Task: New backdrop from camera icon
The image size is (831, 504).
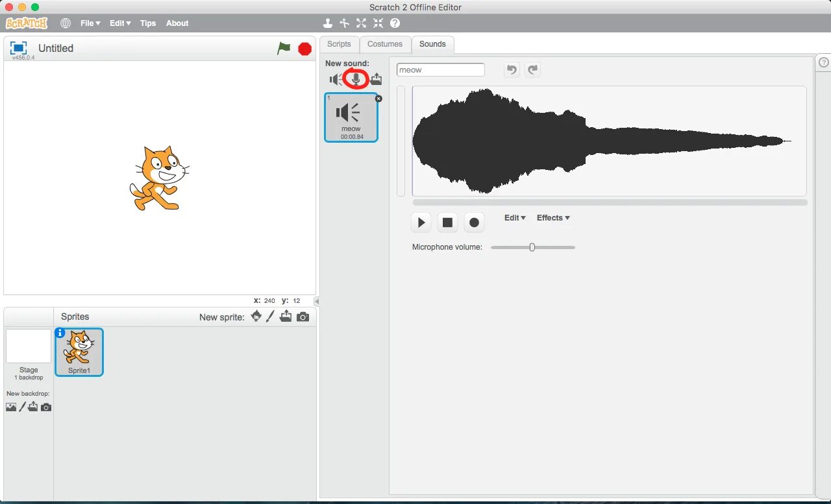Action: [x=46, y=407]
